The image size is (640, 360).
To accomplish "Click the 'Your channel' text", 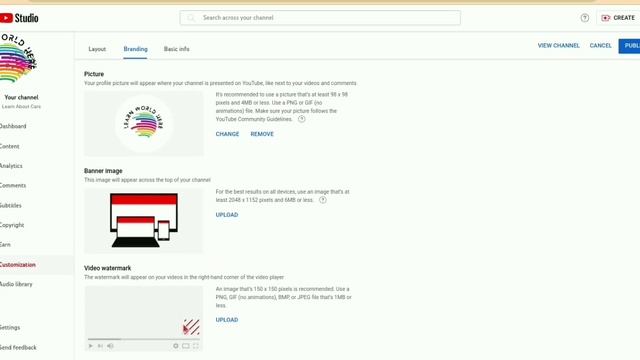I will click(21, 97).
